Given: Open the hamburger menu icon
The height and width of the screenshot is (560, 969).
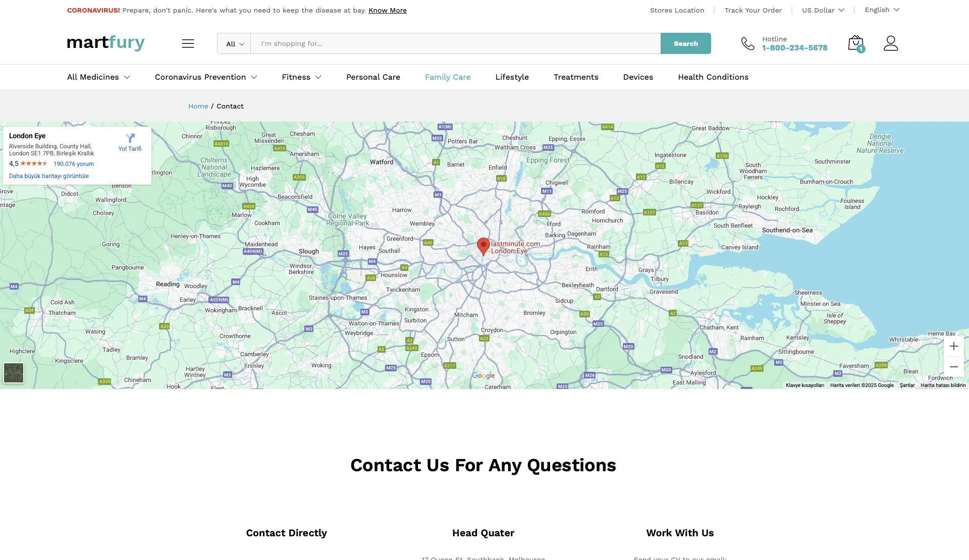Looking at the screenshot, I should (188, 43).
